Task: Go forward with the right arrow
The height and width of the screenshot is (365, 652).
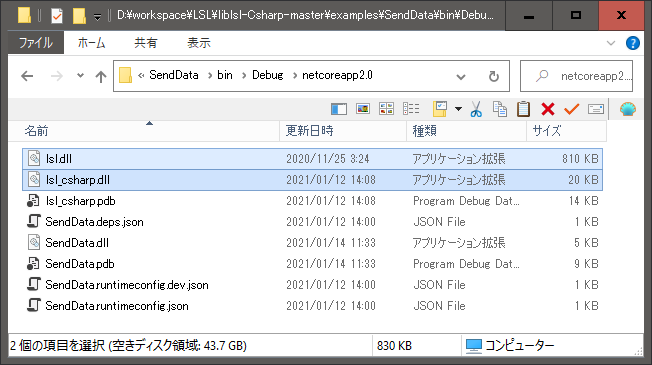Action: (x=57, y=76)
